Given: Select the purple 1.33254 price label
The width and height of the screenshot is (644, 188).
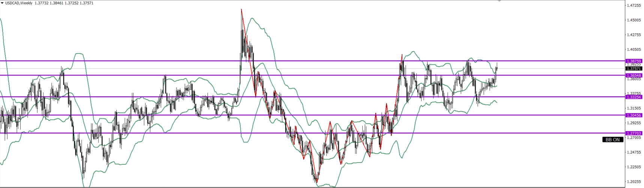Looking at the screenshot, I should pos(634,97).
